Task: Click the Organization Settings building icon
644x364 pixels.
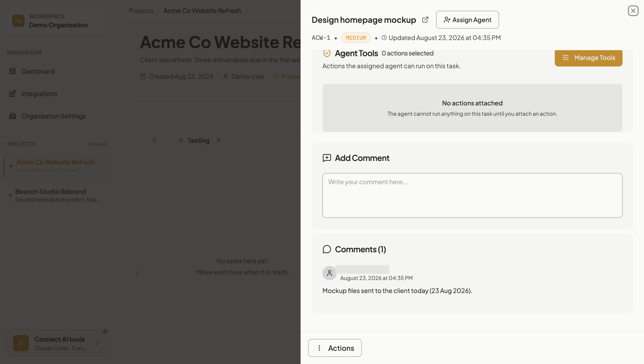Action: pyautogui.click(x=13, y=116)
